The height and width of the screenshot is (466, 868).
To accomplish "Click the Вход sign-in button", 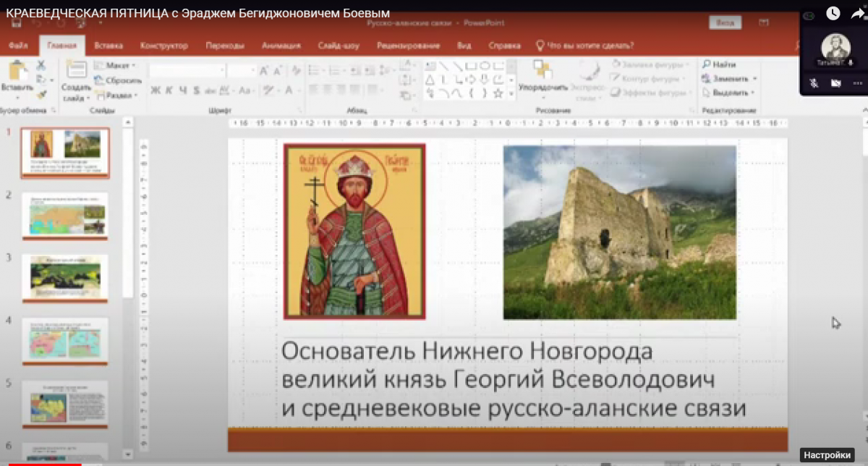I will click(725, 23).
